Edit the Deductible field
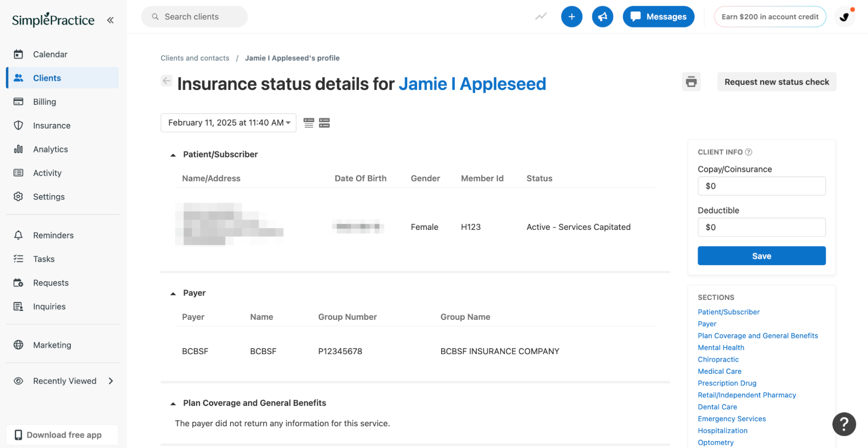 (762, 227)
